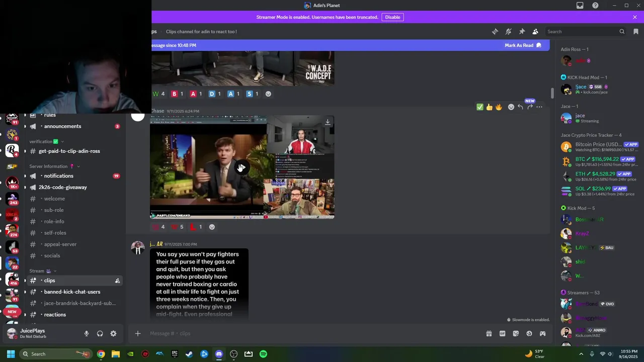644x362 pixels.
Task: Open pinned messages icon
Action: [x=522, y=32]
